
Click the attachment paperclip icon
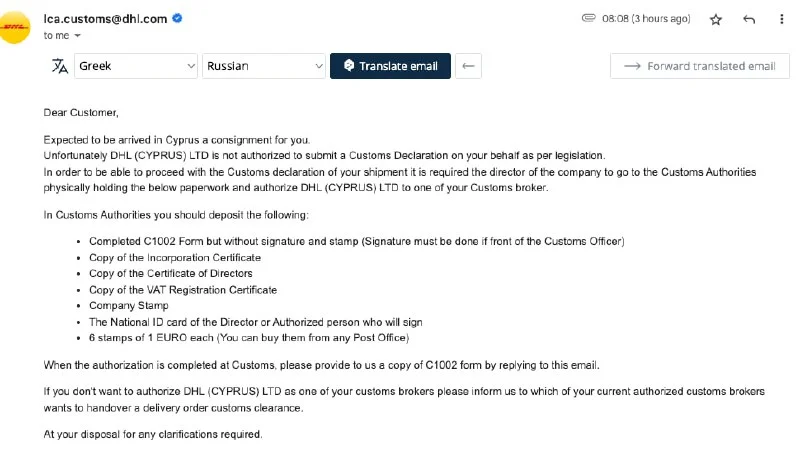[x=589, y=18]
